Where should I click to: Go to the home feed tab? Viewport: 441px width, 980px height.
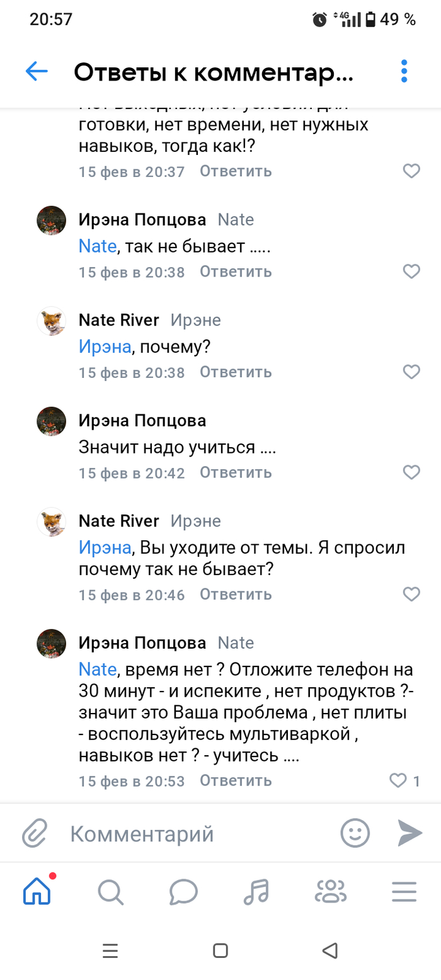[37, 891]
